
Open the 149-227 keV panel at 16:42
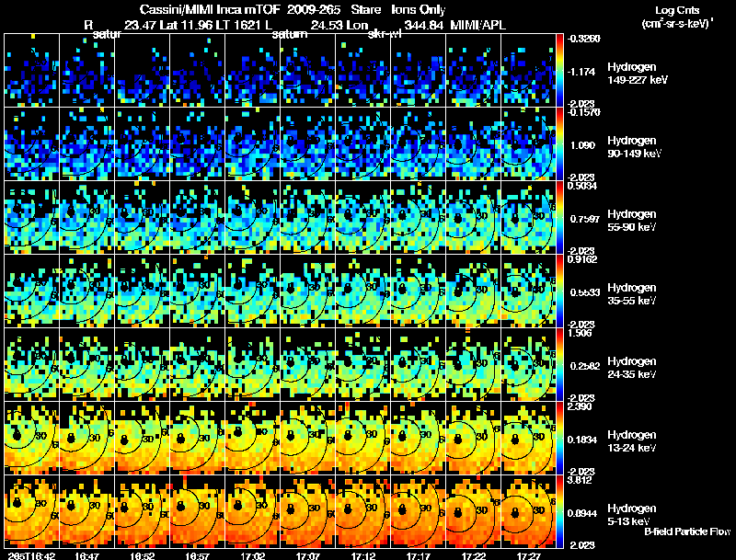(x=31, y=71)
